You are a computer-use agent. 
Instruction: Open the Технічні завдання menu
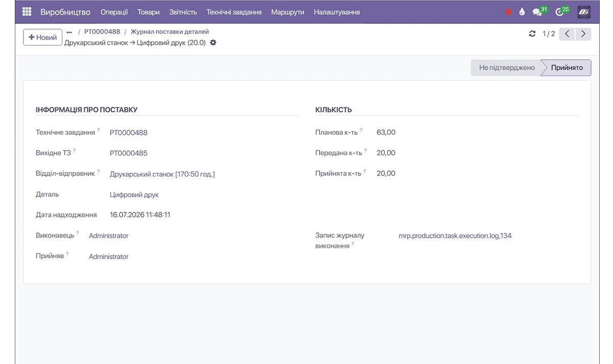234,12
